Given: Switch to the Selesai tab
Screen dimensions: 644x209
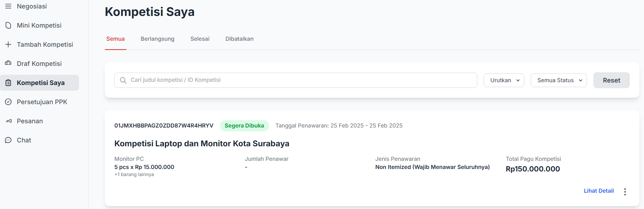Looking at the screenshot, I should [x=200, y=39].
